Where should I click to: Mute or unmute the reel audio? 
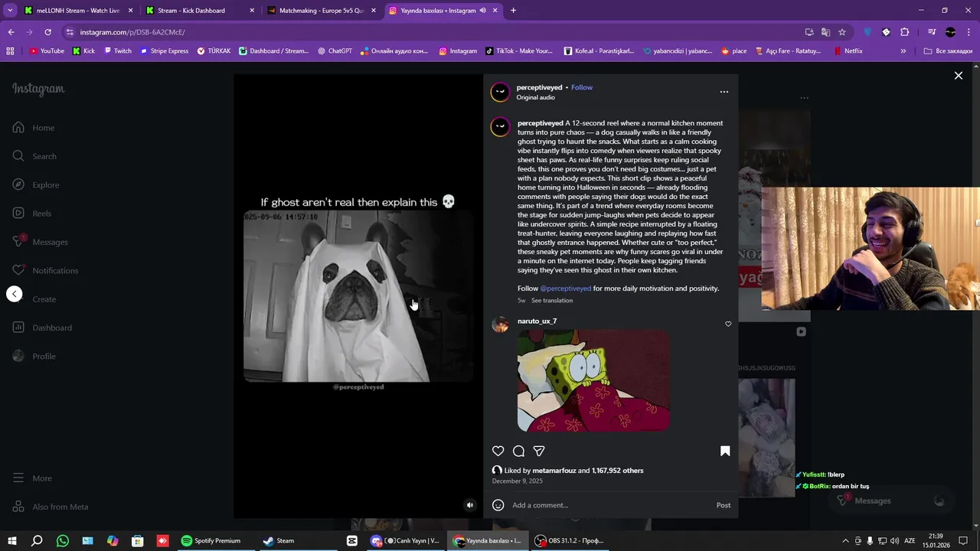coord(470,505)
